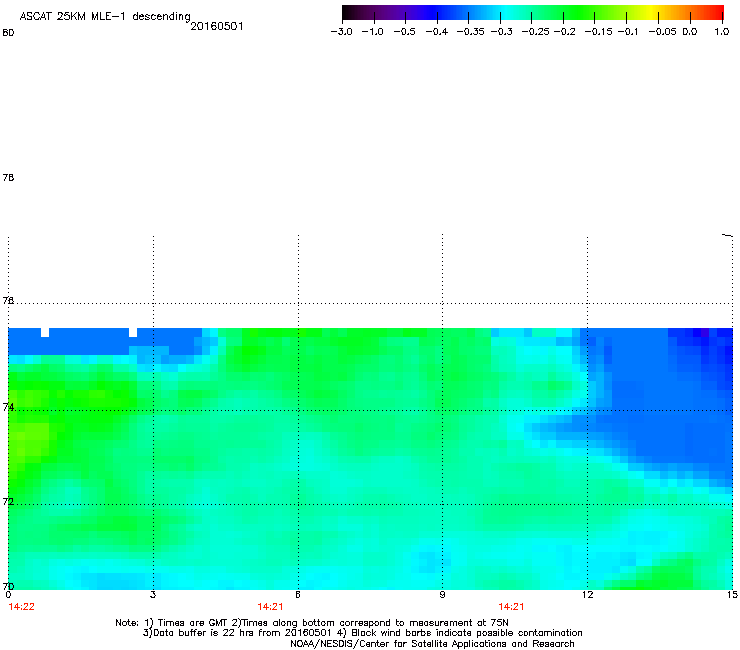Click the longitude axis label "3"
The width and height of the screenshot is (740, 650).
tap(153, 595)
